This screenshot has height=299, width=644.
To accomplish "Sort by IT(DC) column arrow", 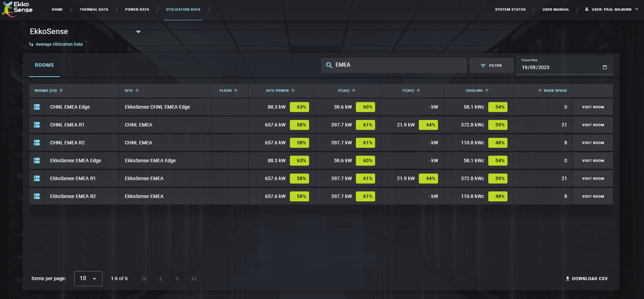I will coord(418,91).
